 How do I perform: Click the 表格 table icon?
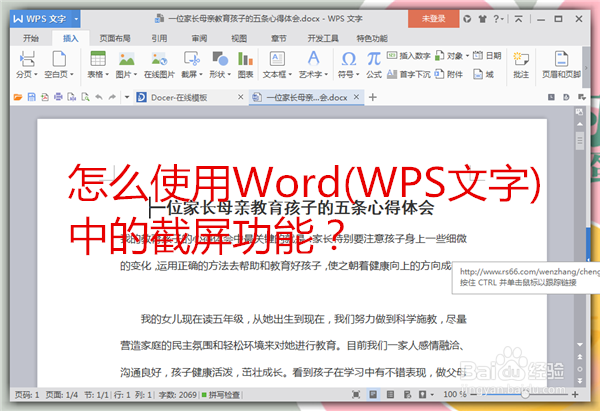pyautogui.click(x=98, y=59)
